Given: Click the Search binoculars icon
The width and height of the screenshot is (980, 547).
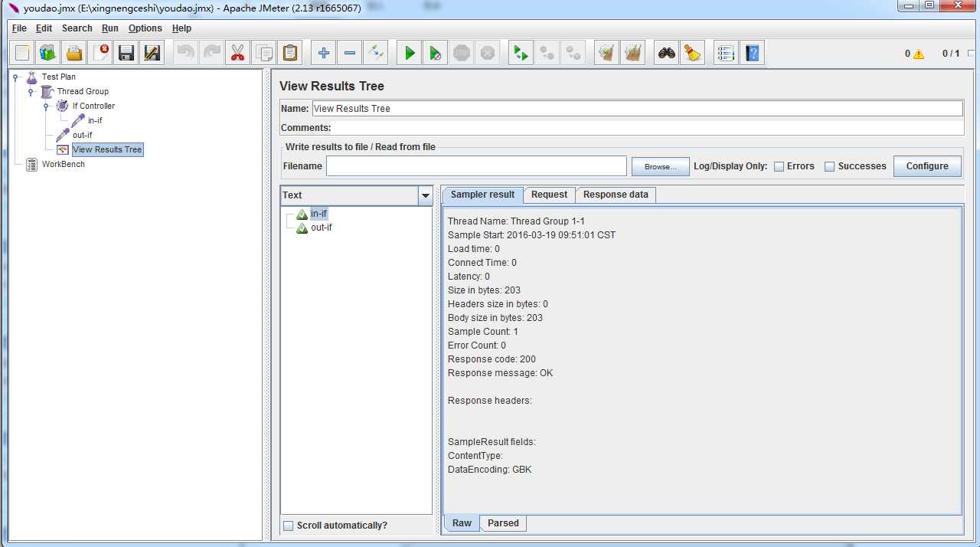Looking at the screenshot, I should point(667,53).
